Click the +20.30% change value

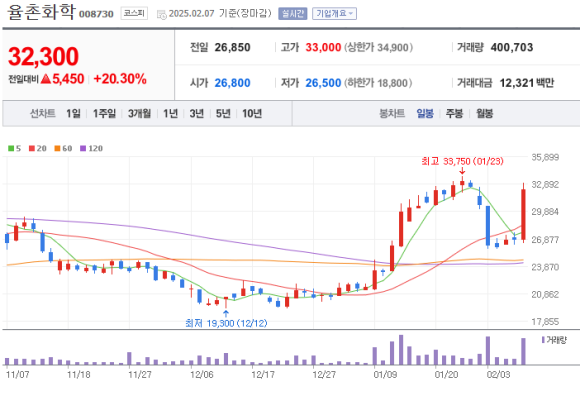[x=120, y=79]
